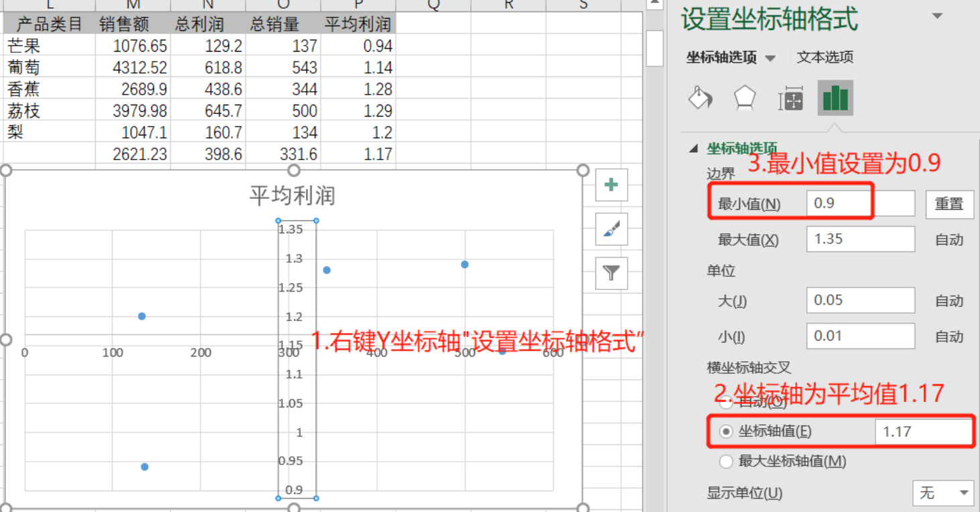Select the cell 0.94 in 平均利润
The height and width of the screenshot is (512, 980).
click(x=358, y=46)
